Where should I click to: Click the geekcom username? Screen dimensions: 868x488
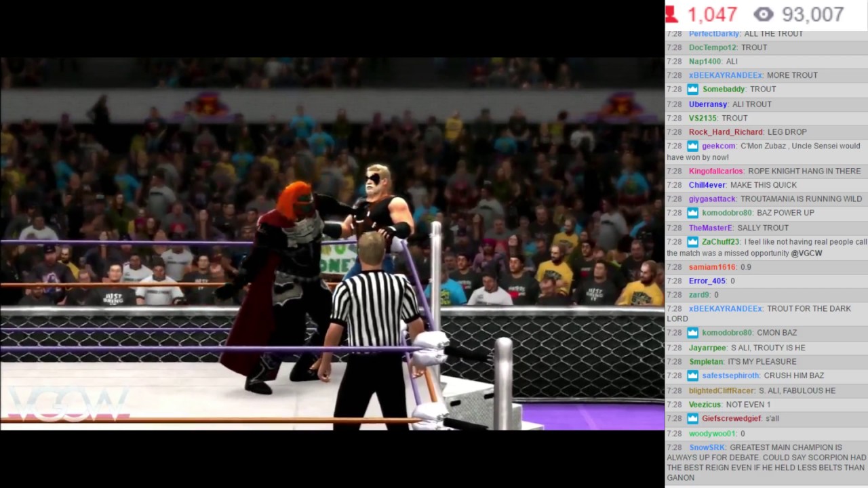719,146
